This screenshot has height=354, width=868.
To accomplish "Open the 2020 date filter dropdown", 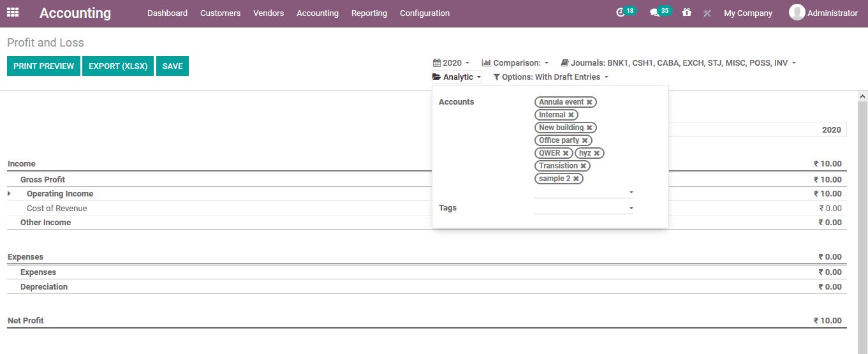I will pos(452,63).
